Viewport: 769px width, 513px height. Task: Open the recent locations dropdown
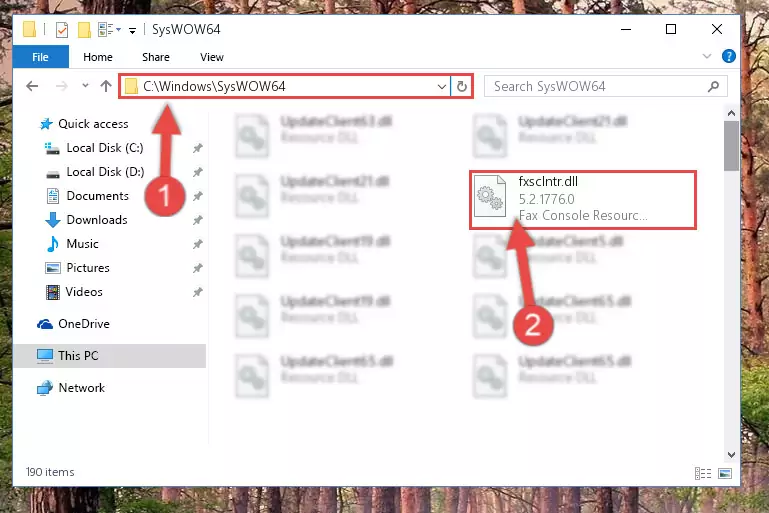[85, 86]
